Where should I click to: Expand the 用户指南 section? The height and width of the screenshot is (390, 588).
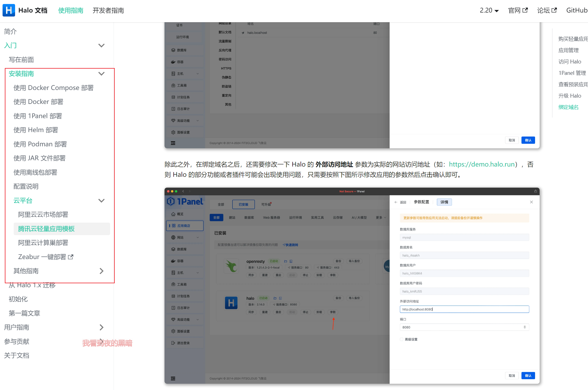(101, 327)
